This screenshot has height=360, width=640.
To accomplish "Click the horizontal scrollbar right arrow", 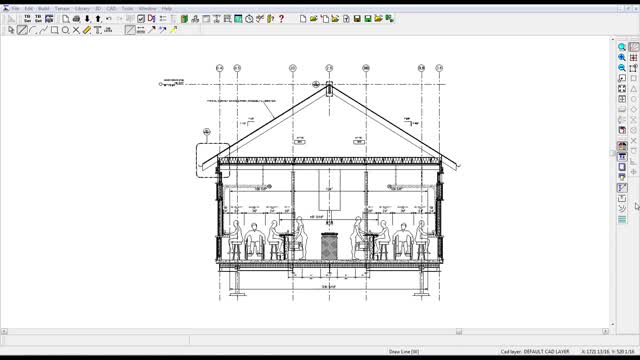I will 605,331.
